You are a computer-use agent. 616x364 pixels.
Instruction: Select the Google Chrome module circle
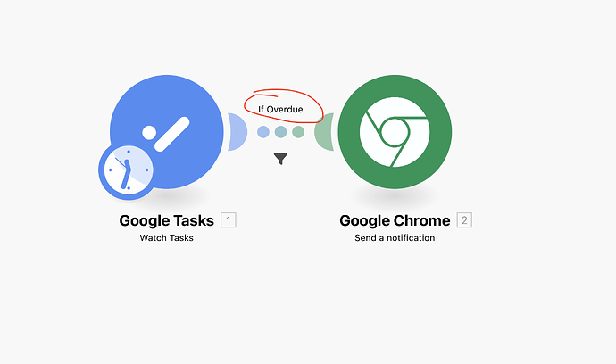coord(395,132)
